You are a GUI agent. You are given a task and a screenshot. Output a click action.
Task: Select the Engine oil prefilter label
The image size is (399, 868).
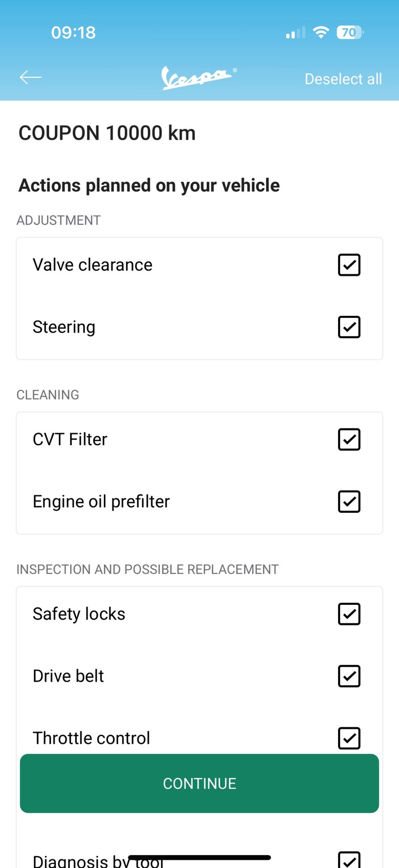click(x=101, y=502)
